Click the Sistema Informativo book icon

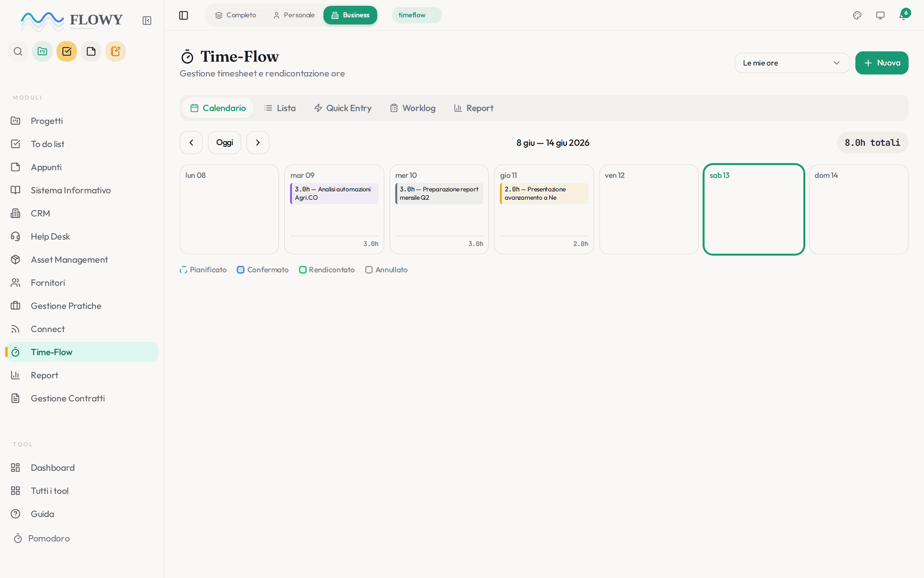coord(15,190)
